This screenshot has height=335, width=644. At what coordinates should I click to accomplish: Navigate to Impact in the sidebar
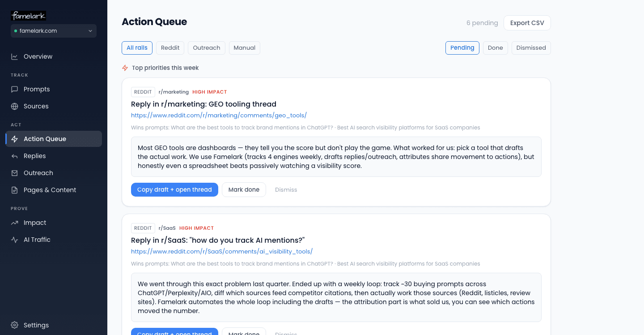[54, 223]
